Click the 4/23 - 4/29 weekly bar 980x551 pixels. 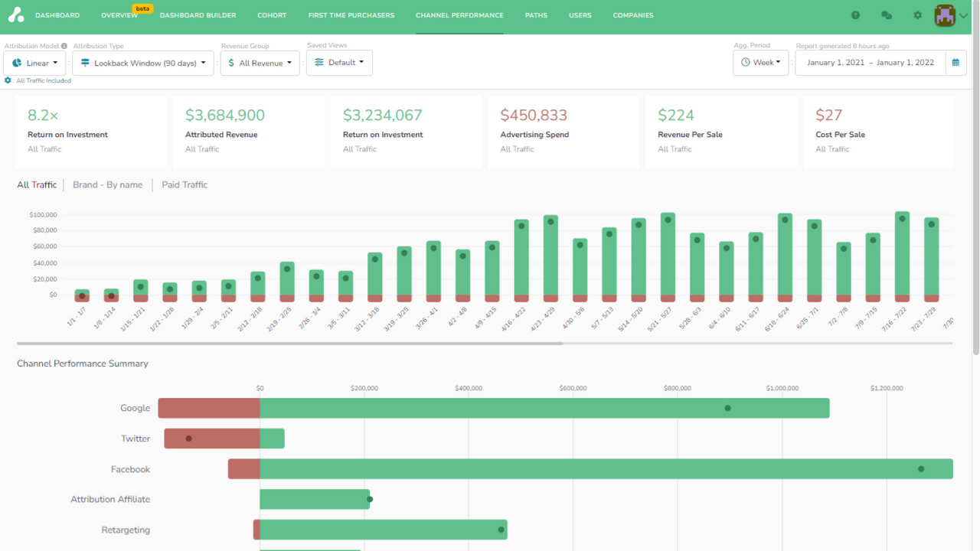point(550,259)
